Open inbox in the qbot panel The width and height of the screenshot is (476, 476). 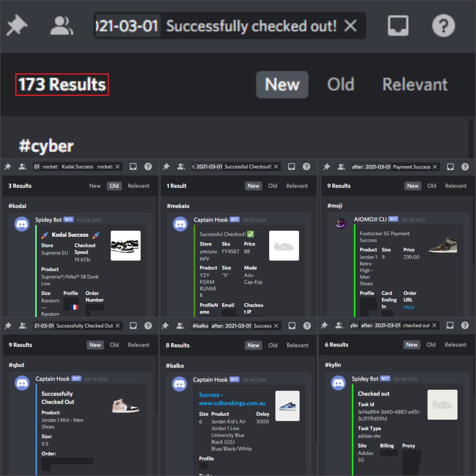(133, 326)
